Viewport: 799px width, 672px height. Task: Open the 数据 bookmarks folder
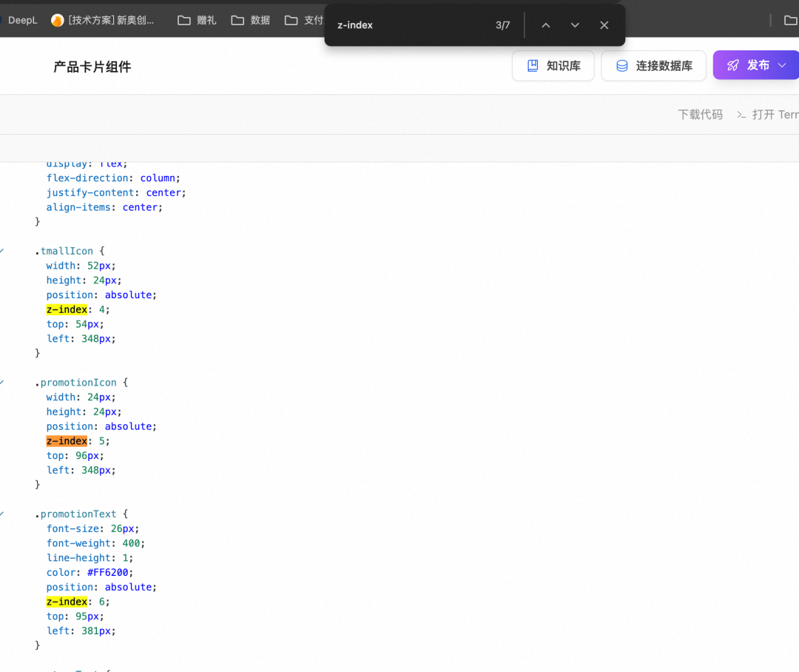coord(251,20)
